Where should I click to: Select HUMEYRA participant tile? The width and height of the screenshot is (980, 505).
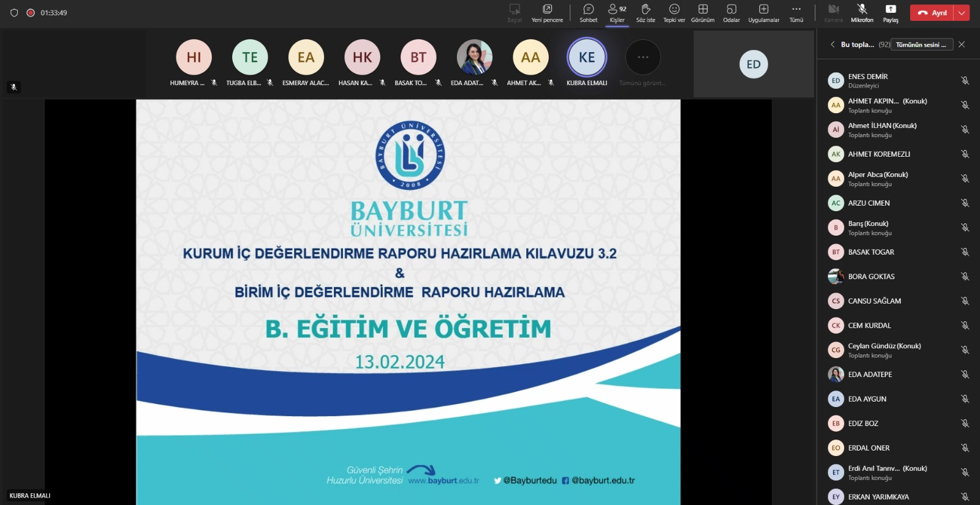coord(194,62)
